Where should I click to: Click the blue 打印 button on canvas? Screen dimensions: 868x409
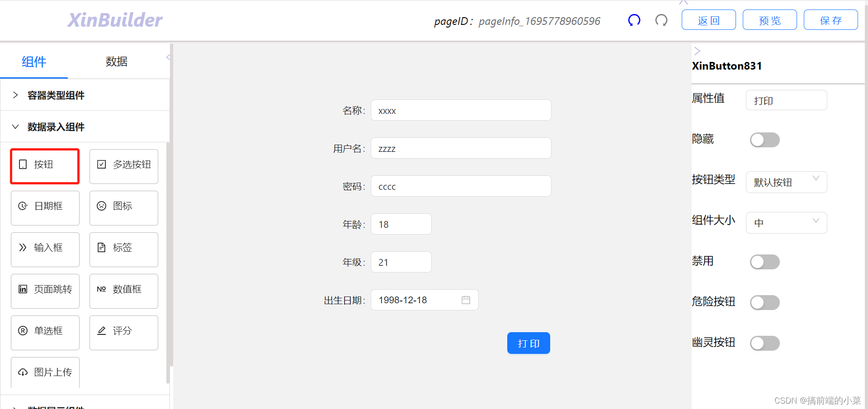pyautogui.click(x=528, y=343)
